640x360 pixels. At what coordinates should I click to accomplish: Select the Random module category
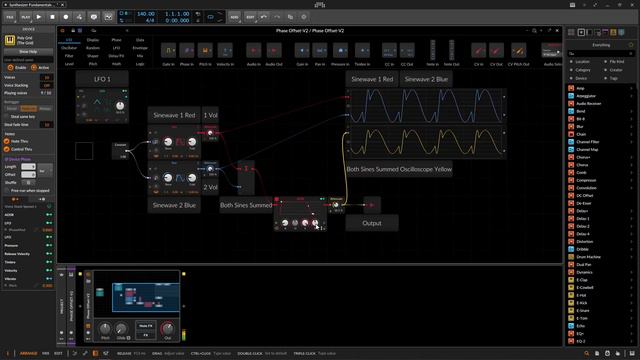[93, 48]
